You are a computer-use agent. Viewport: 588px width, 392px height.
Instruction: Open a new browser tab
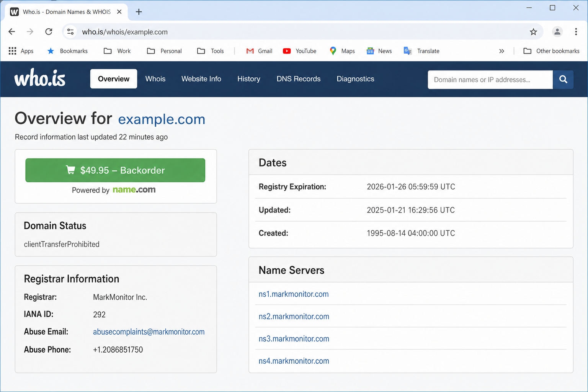coord(139,12)
